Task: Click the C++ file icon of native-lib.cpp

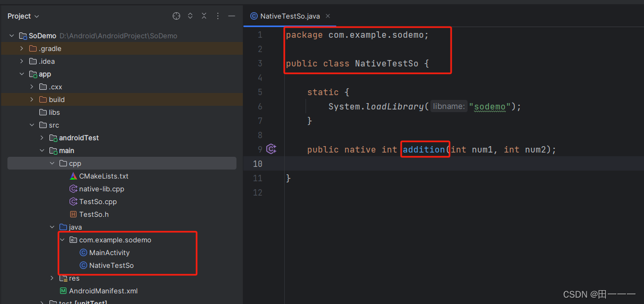Action: tap(74, 189)
